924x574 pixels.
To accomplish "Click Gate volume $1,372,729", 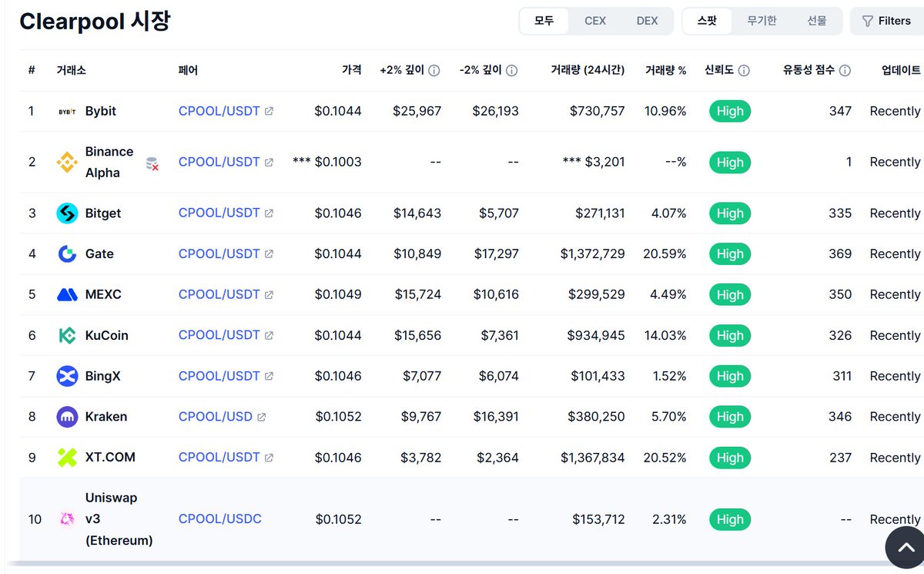I will [x=593, y=253].
